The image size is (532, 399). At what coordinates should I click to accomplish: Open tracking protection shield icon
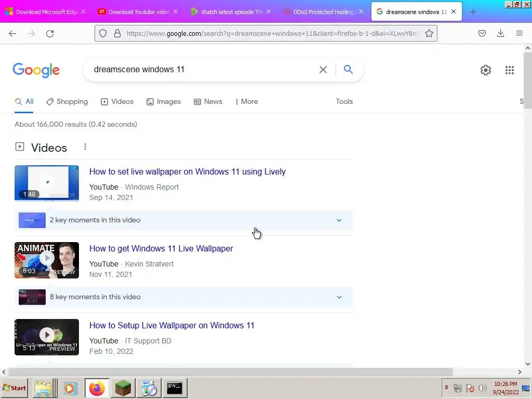(103, 33)
